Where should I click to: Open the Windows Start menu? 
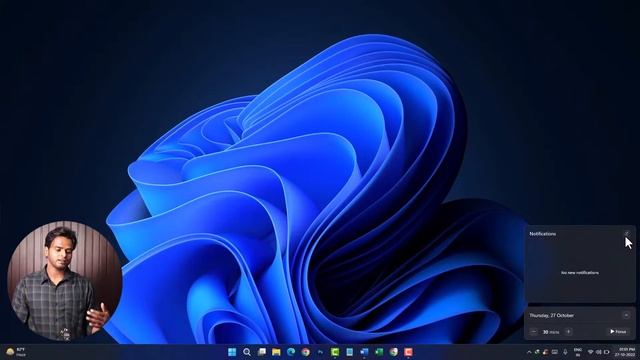232,352
